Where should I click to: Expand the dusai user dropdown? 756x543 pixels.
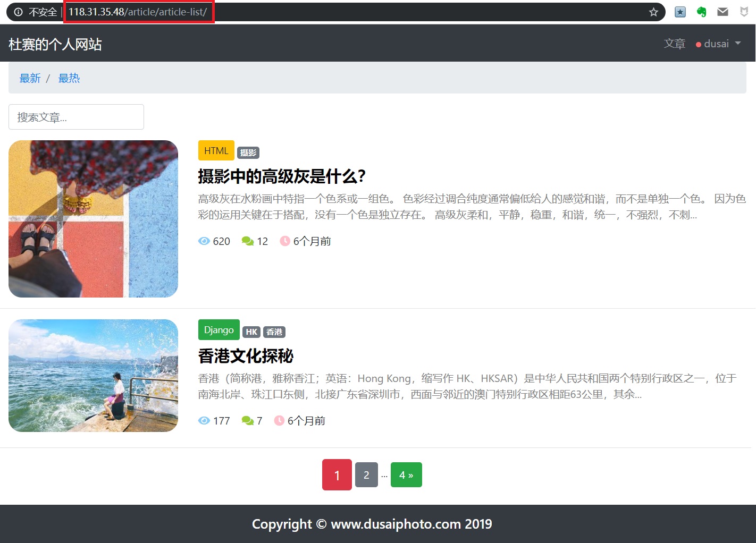[x=718, y=44]
